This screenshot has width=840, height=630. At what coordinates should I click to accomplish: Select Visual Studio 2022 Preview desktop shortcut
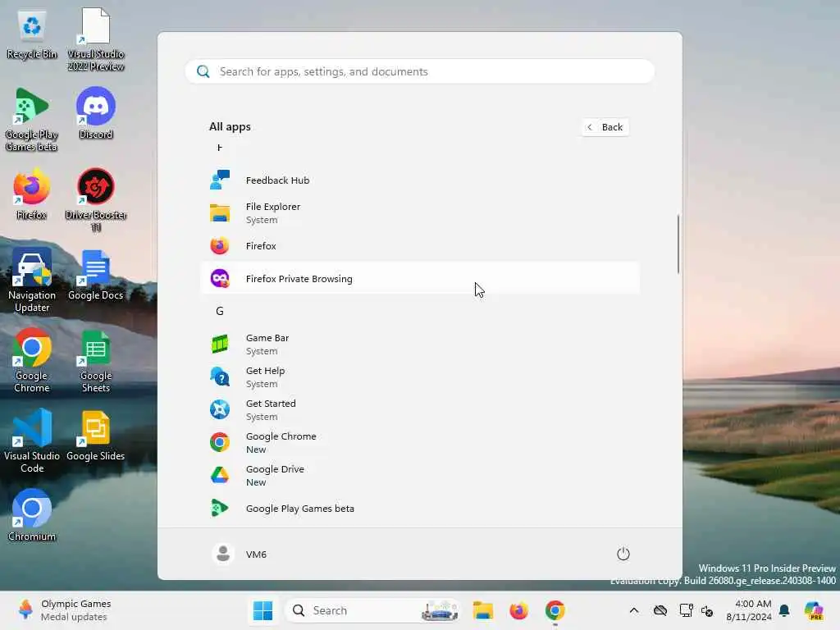tap(96, 39)
